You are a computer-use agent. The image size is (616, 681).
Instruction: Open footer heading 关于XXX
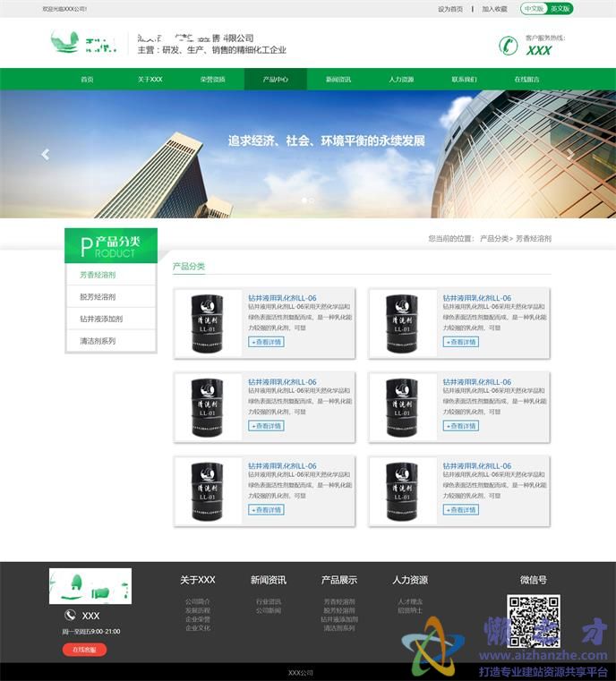pos(198,580)
